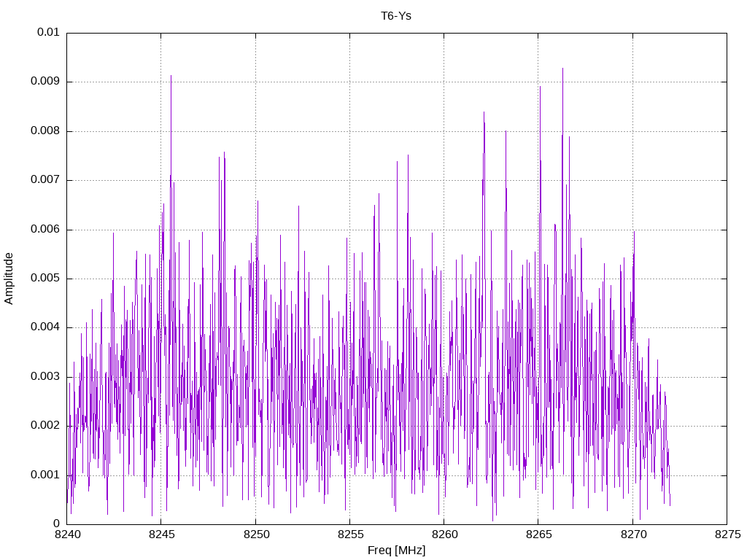Image resolution: width=747 pixels, height=560 pixels.
Task: Click the y-axis label Amplitude
Action: point(9,279)
